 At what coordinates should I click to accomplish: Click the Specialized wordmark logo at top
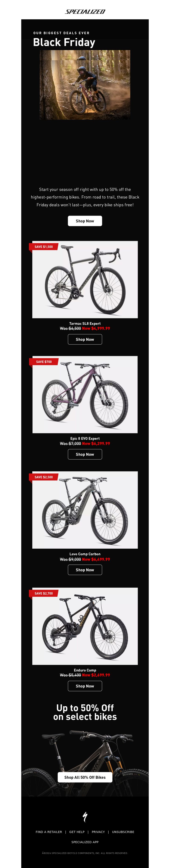(x=85, y=11)
